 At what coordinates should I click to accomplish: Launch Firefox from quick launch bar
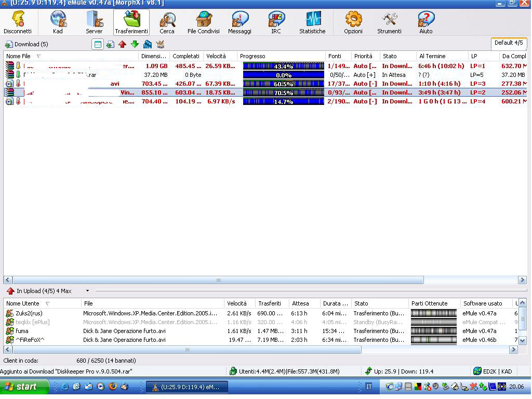113,386
